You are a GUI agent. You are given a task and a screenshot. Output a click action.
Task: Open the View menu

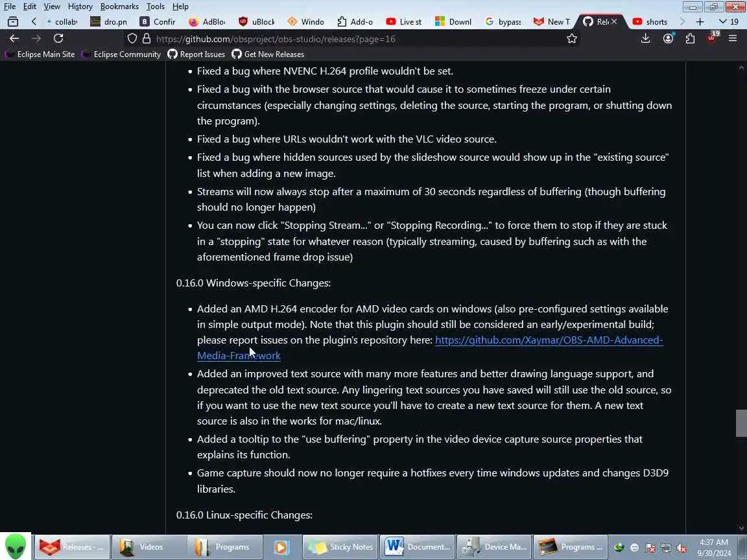point(52,6)
